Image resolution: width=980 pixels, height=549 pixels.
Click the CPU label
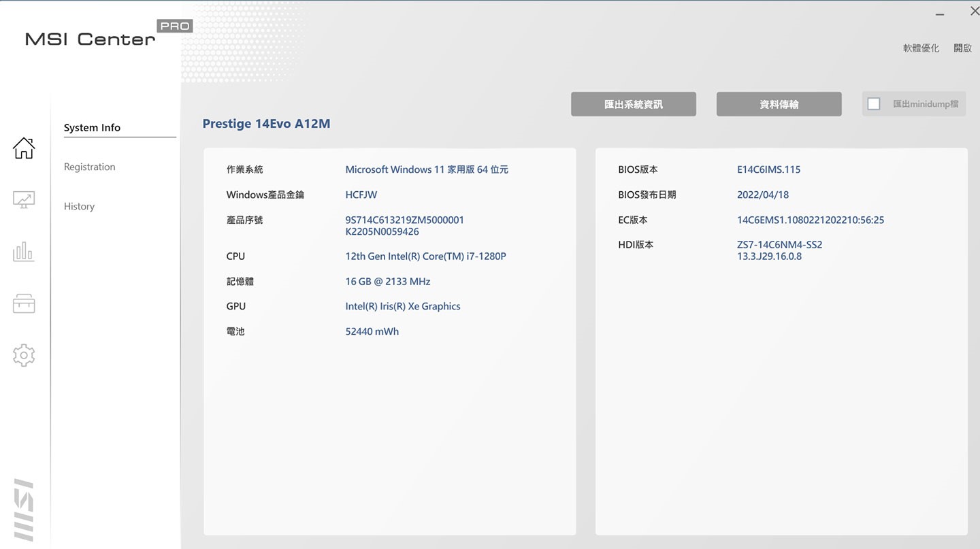(235, 256)
